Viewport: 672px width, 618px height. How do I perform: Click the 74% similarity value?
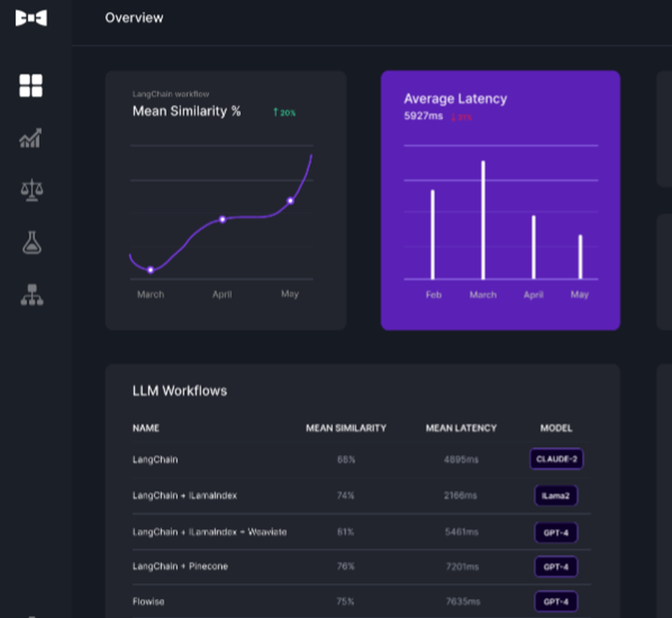[x=345, y=496]
